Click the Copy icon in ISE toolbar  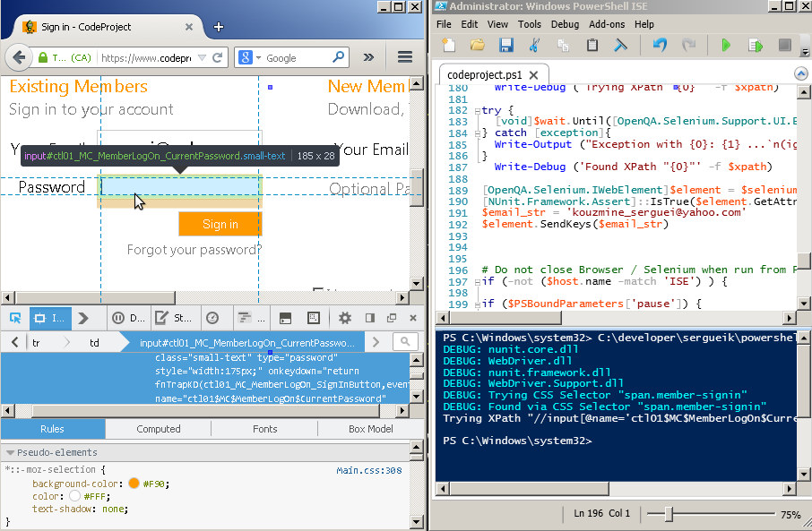pos(564,45)
